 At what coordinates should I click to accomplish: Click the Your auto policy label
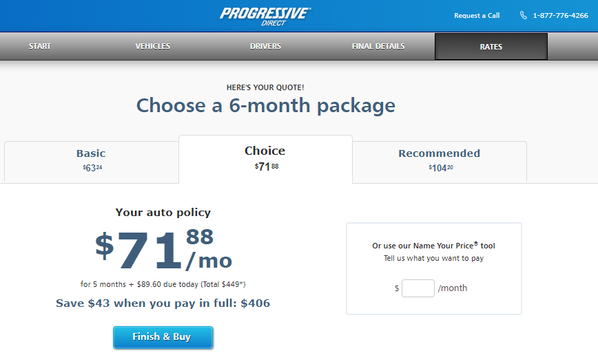(x=163, y=213)
